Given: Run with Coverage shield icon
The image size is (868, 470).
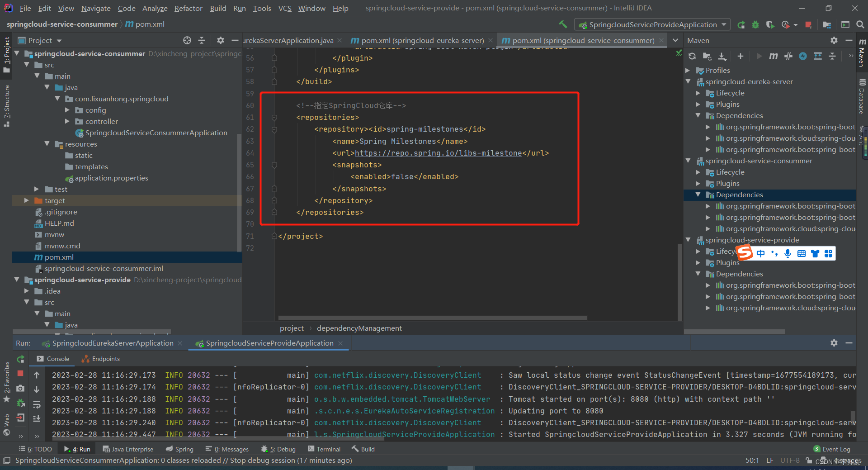Looking at the screenshot, I should click(x=770, y=25).
